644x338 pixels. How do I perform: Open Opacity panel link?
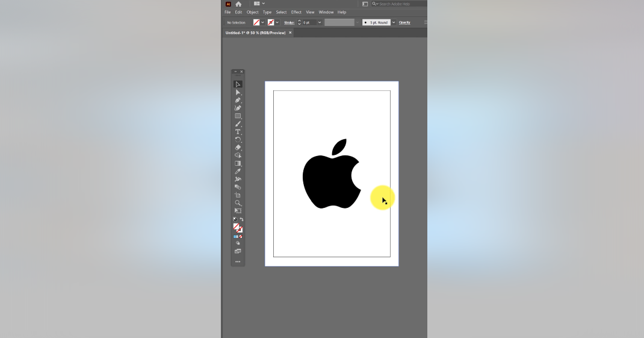pyautogui.click(x=404, y=23)
